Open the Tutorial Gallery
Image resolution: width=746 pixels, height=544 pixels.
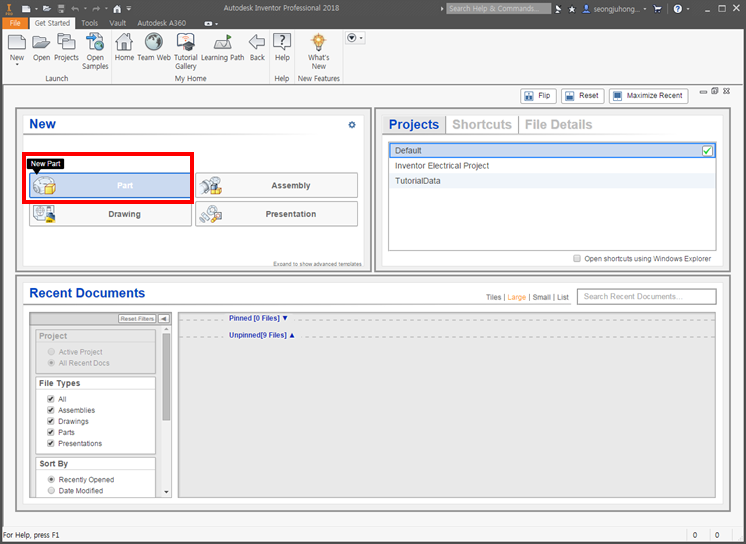point(186,43)
